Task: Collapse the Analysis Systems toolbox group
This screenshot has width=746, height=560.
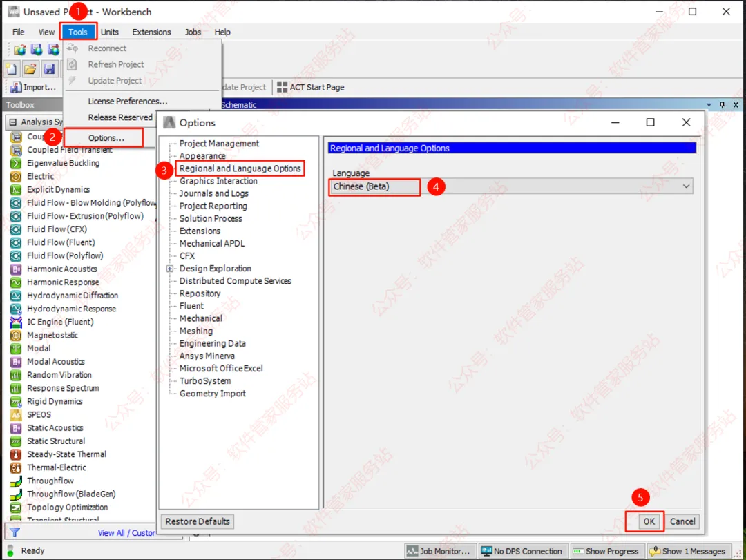Action: coord(13,122)
